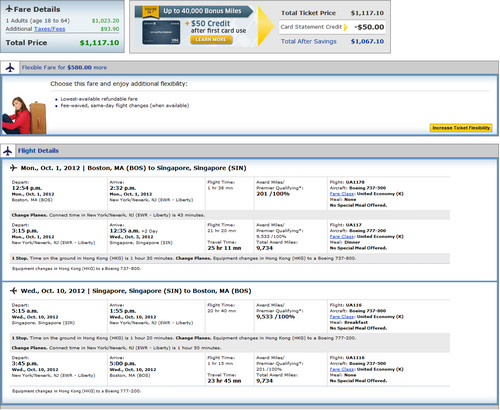Click the airplane icon next to Flight Details

(x=8, y=151)
